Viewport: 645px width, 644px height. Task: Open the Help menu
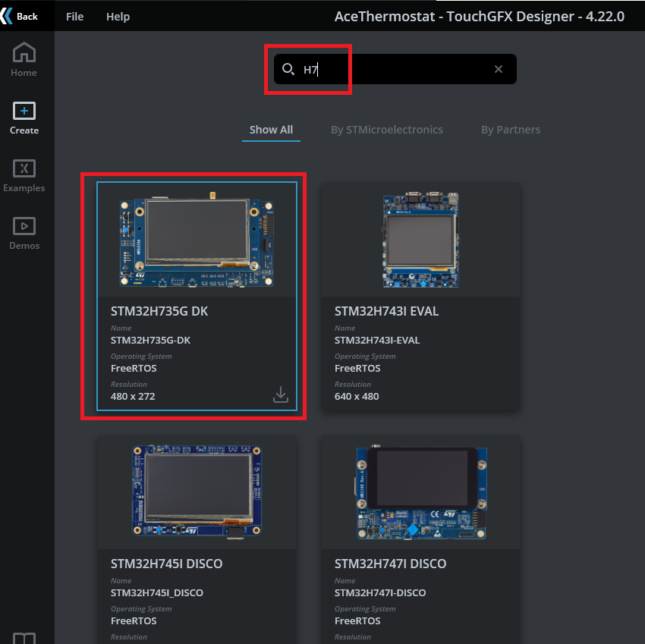118,17
